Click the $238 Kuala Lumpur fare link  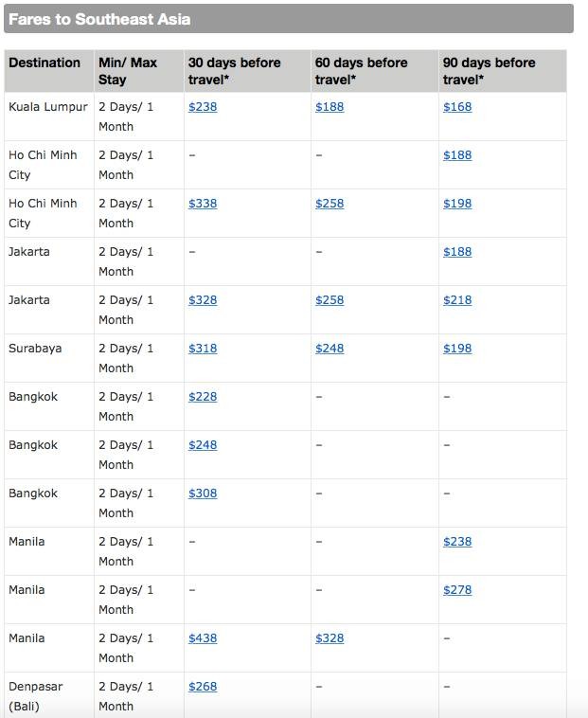pos(203,107)
